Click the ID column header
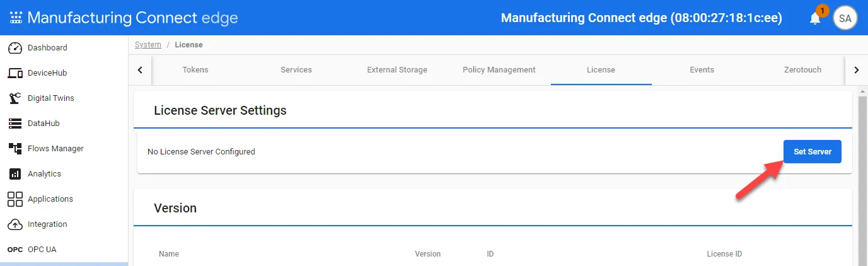The image size is (868, 266). [490, 254]
